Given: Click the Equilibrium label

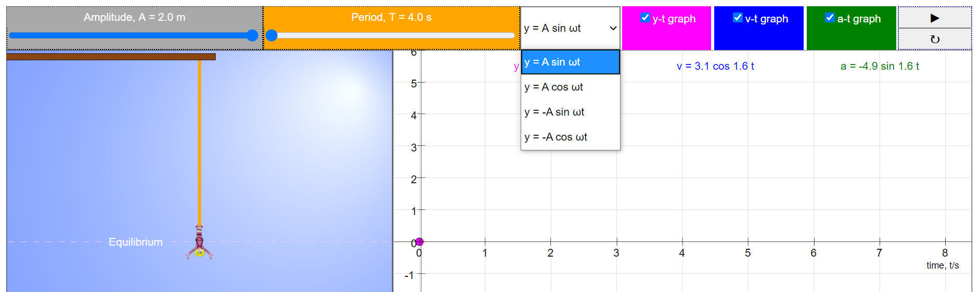Looking at the screenshot, I should pos(135,242).
